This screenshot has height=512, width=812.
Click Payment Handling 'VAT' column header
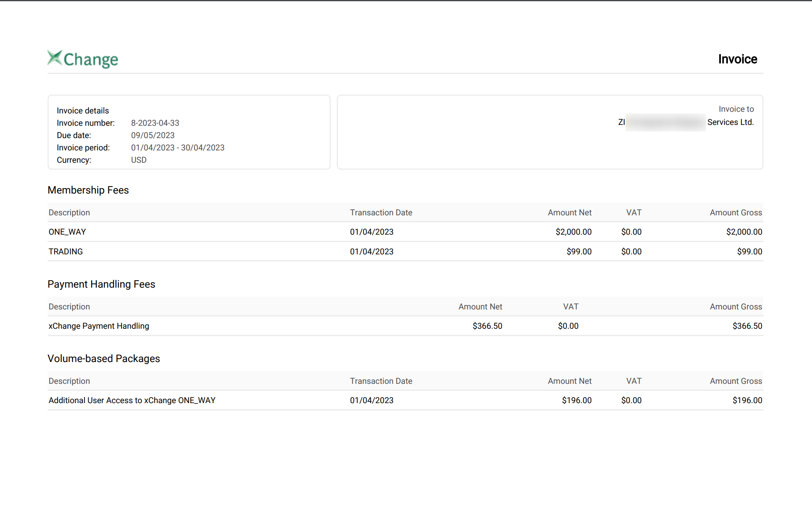[571, 307]
